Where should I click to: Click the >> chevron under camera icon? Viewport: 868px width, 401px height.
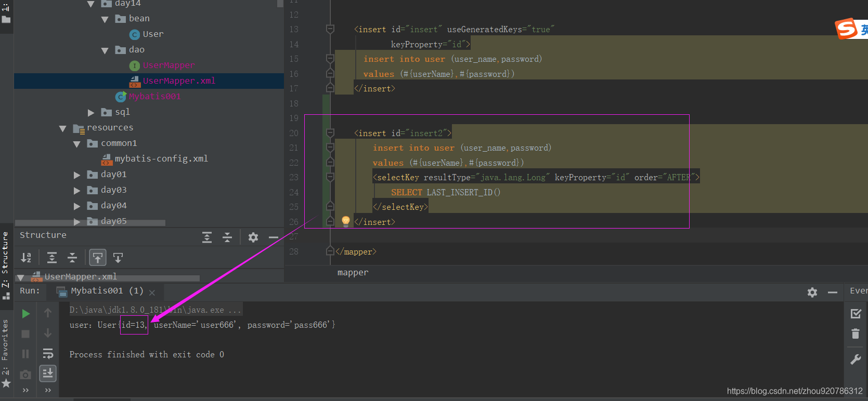tap(25, 390)
